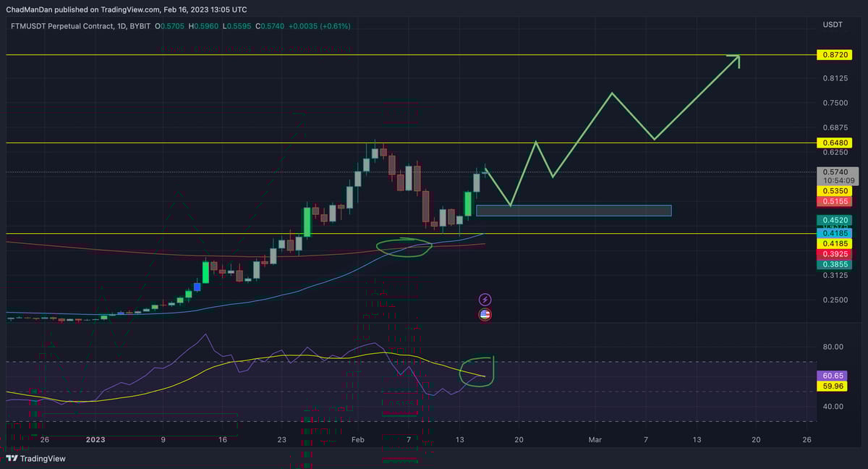Click the 1D interval label in the chart legend

122,26
